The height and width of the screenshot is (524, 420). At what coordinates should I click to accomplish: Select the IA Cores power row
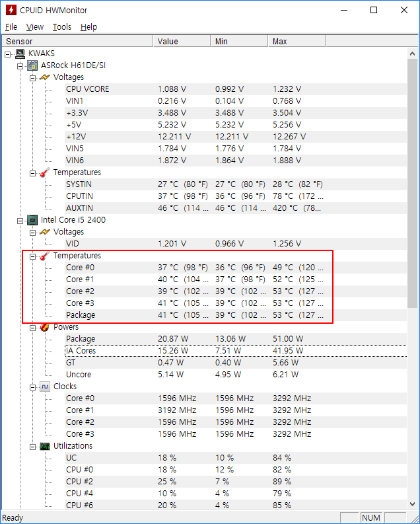pos(236,351)
